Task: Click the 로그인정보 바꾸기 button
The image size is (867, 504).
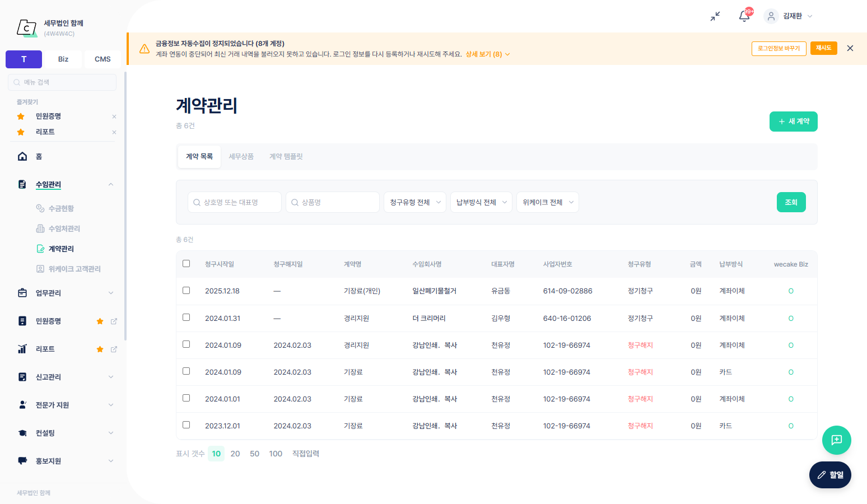Action: point(779,48)
